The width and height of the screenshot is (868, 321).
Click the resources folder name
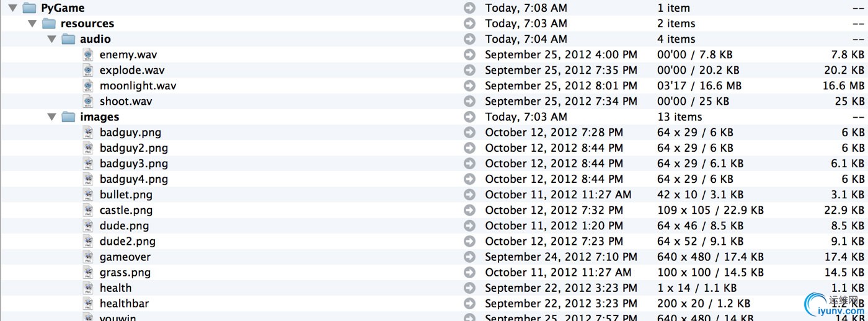[87, 24]
